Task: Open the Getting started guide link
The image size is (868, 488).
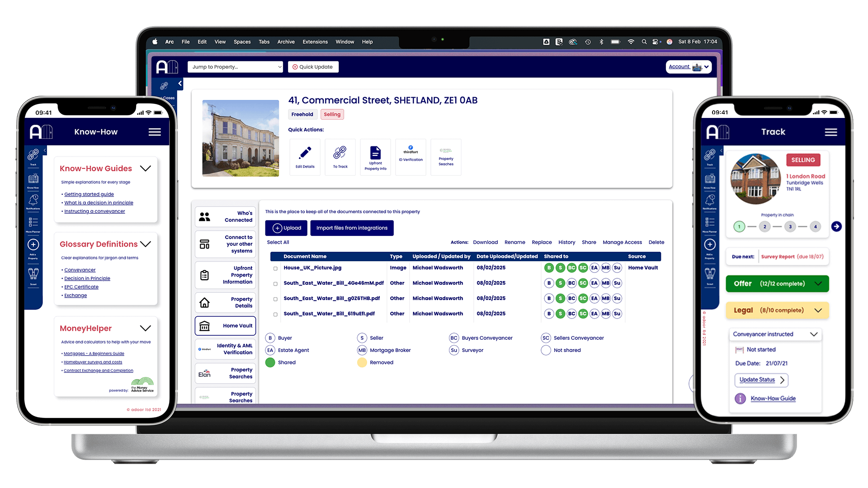Action: click(x=89, y=194)
